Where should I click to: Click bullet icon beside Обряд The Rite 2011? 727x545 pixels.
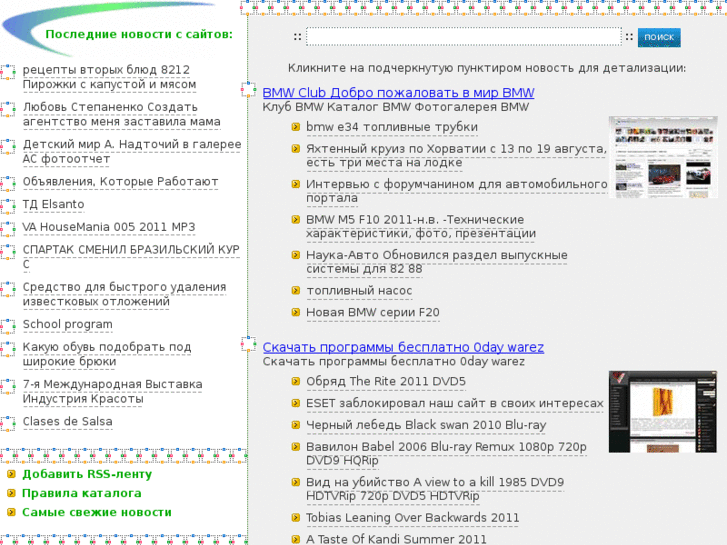coord(296,381)
